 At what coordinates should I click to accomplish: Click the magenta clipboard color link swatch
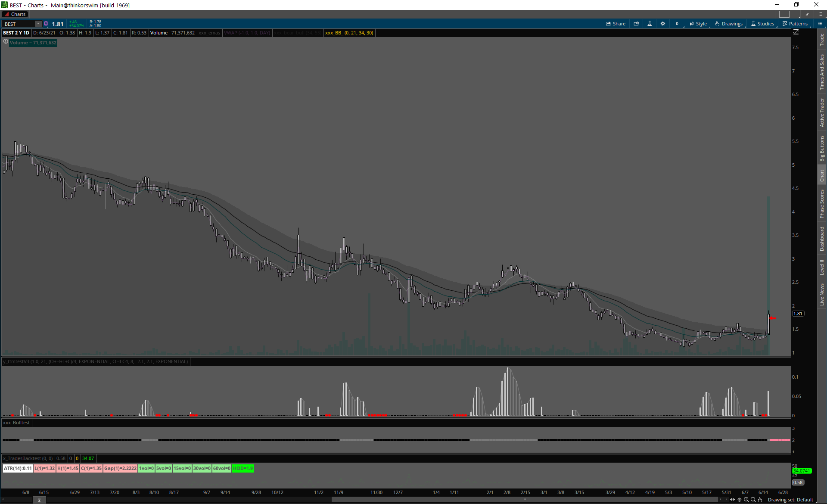coord(46,24)
